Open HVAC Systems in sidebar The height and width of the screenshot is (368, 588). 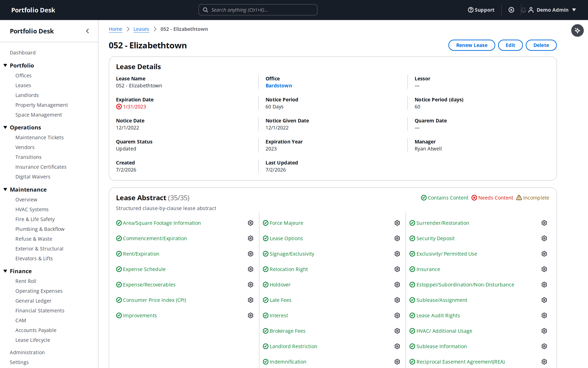(32, 209)
